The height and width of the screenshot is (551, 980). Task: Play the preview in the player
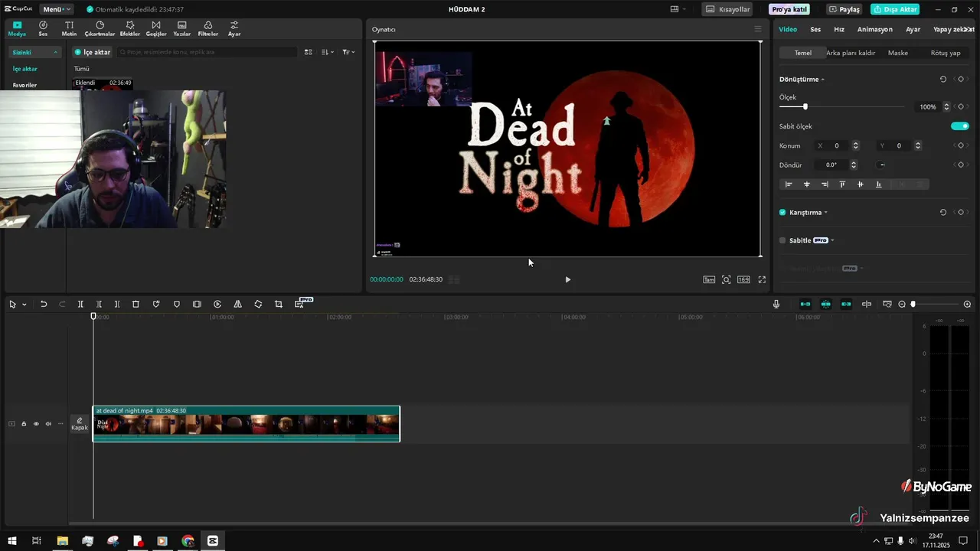[x=567, y=279]
